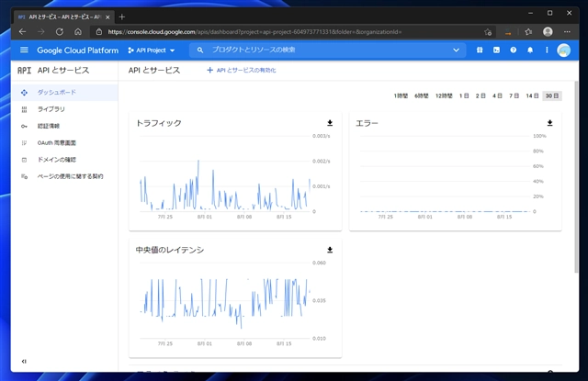This screenshot has height=381, width=588.
Task: Open a new browser tab
Action: pyautogui.click(x=121, y=17)
